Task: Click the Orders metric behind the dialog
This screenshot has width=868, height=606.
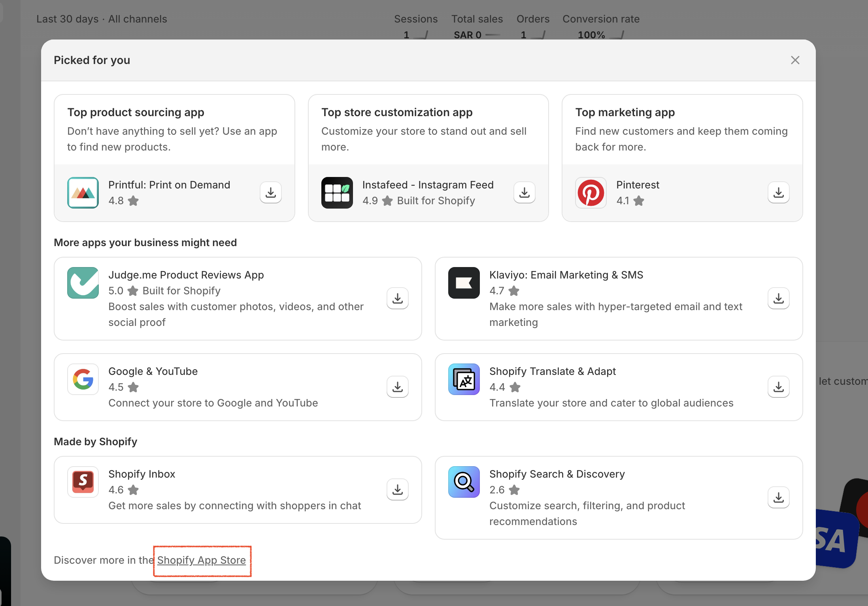Action: (533, 27)
